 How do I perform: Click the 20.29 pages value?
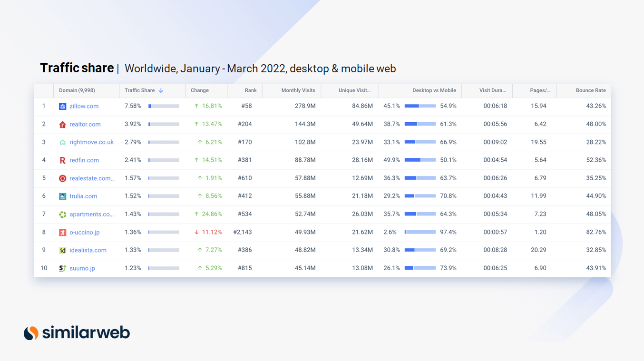[538, 250]
